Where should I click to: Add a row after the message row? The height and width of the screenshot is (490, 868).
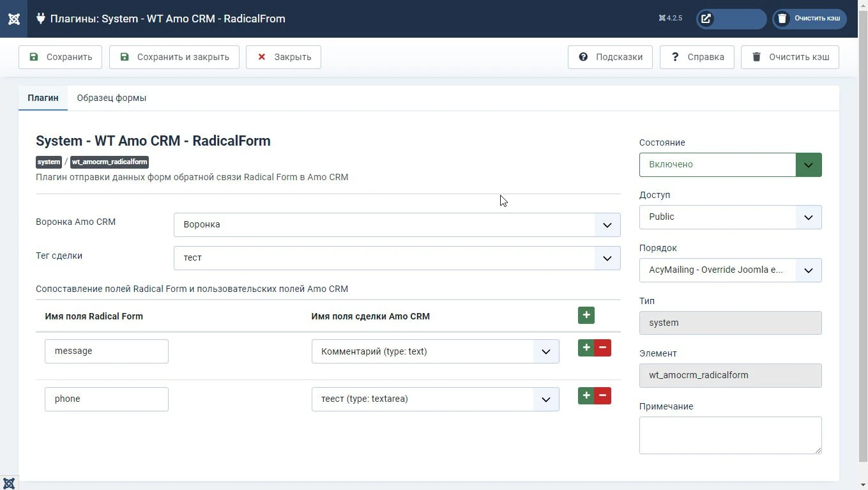tap(586, 348)
